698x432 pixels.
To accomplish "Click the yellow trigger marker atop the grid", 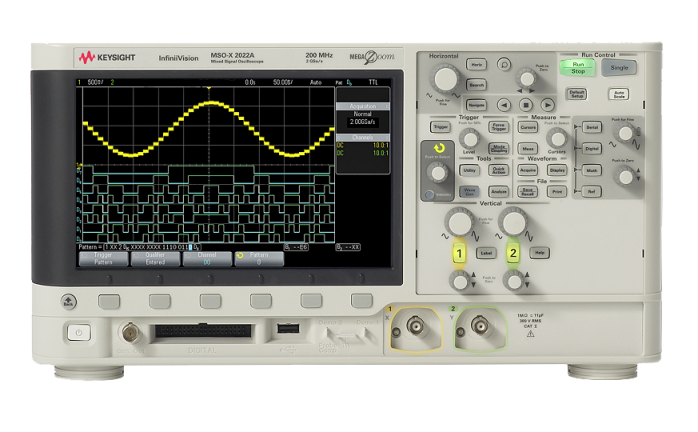I will [x=209, y=88].
